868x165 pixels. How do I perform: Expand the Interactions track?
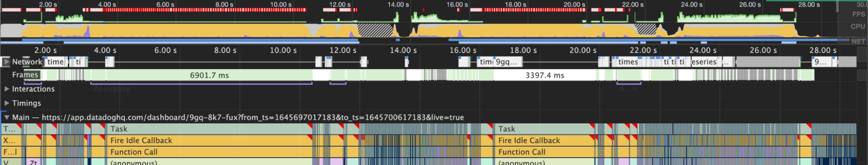7,89
